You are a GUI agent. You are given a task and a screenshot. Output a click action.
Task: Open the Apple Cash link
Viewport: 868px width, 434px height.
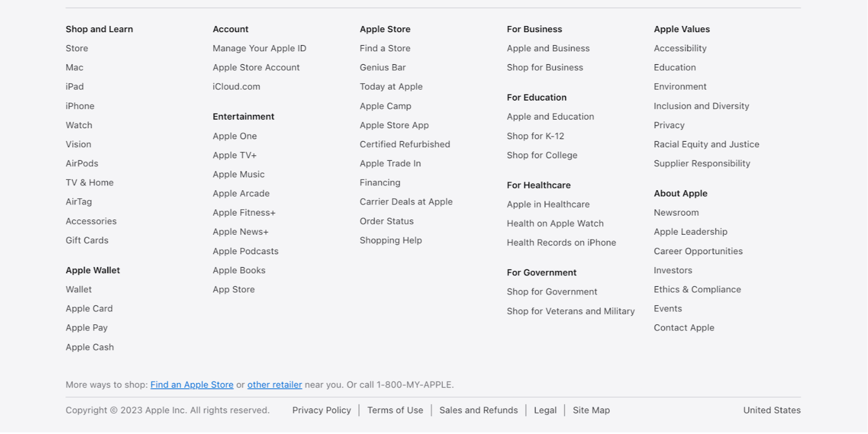[x=90, y=347]
